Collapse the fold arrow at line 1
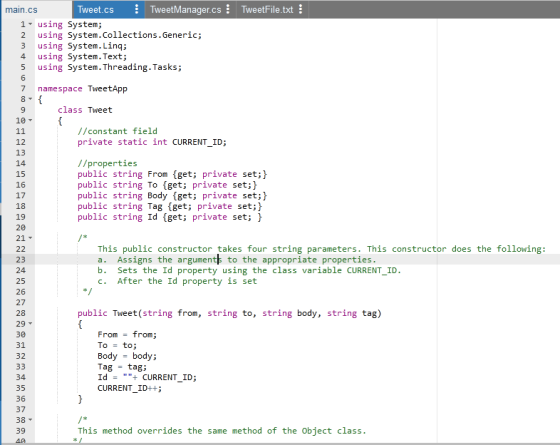The height and width of the screenshot is (445, 560). coord(30,24)
